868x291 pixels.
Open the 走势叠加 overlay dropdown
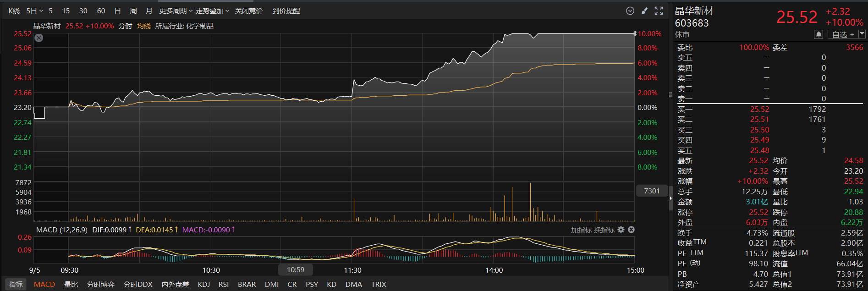[x=212, y=11]
